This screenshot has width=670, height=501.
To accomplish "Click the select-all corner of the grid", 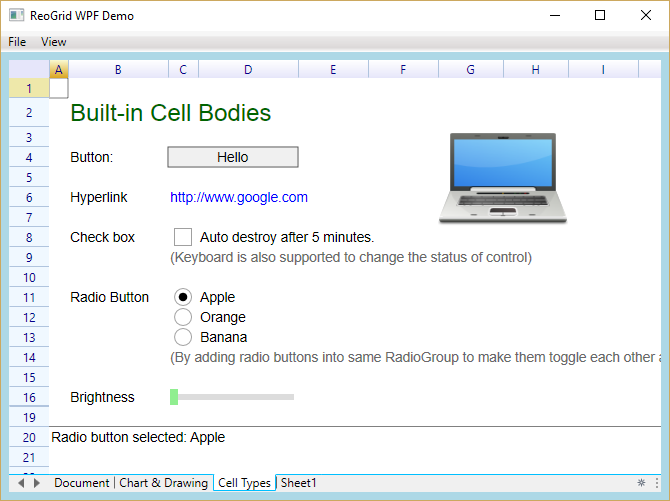I will coord(29,69).
